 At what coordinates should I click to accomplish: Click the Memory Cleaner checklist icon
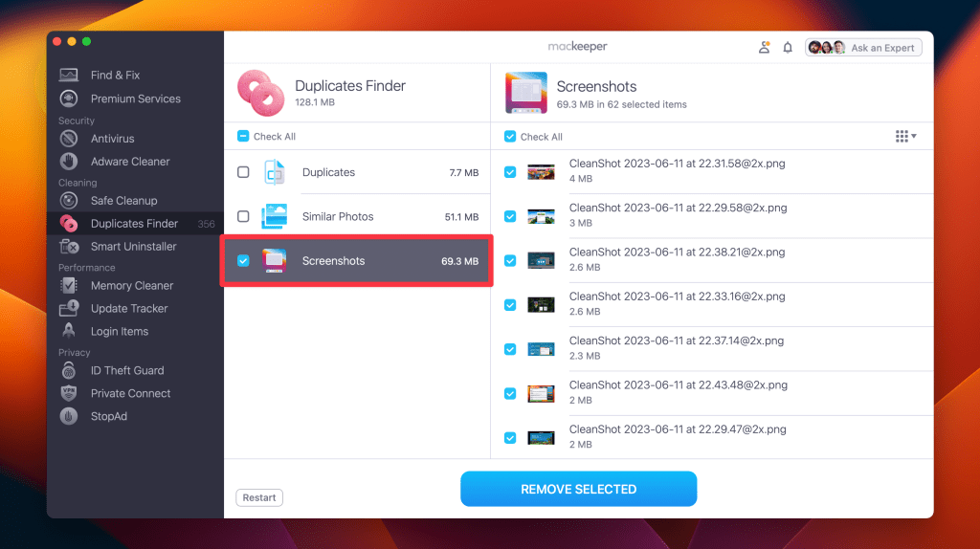coord(69,285)
